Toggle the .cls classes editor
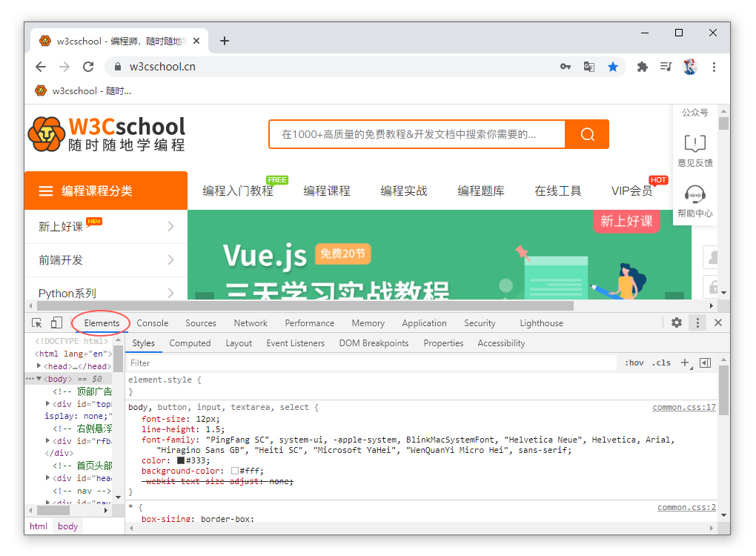756x556 pixels. (661, 363)
